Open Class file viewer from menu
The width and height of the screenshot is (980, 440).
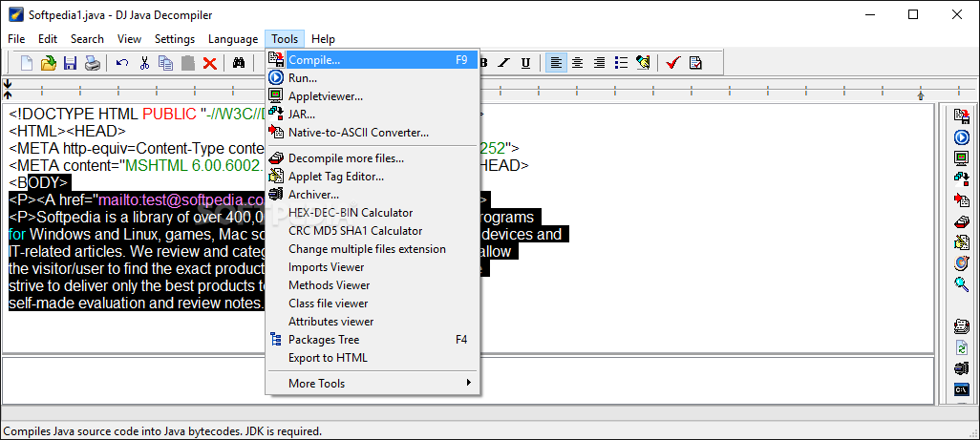tap(373, 304)
